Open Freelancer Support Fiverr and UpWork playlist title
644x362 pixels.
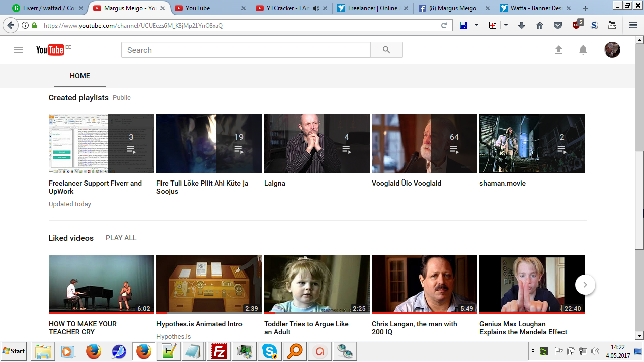pyautogui.click(x=96, y=187)
